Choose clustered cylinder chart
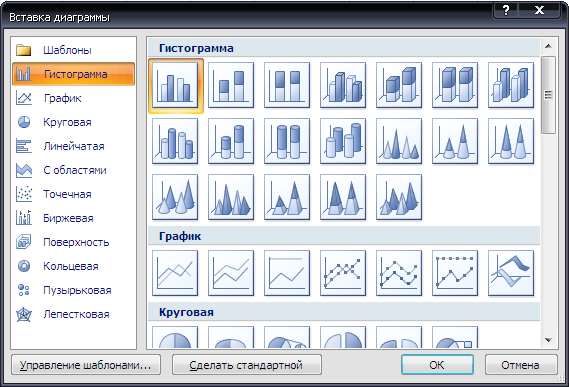Image resolution: width=569 pixels, height=387 pixels. pos(175,141)
